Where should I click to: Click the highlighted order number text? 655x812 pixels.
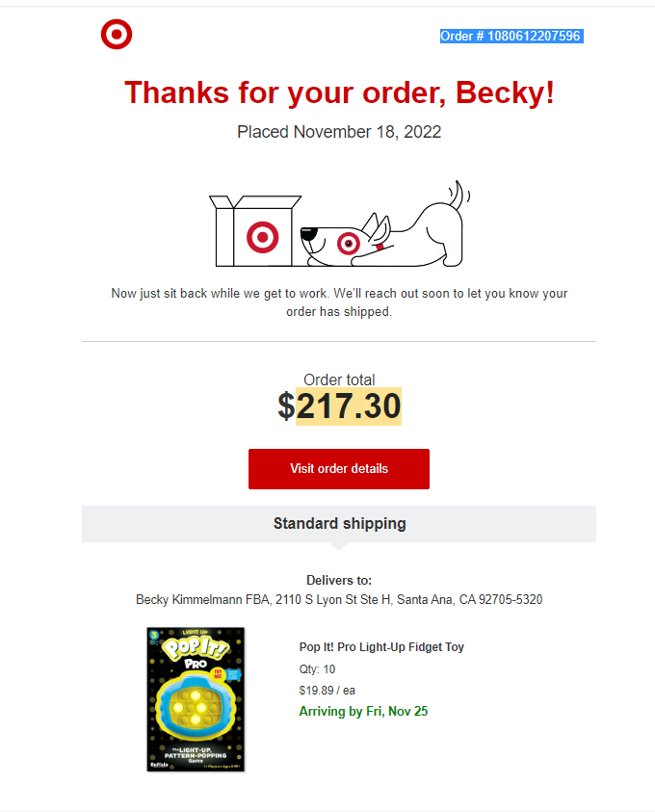click(511, 37)
